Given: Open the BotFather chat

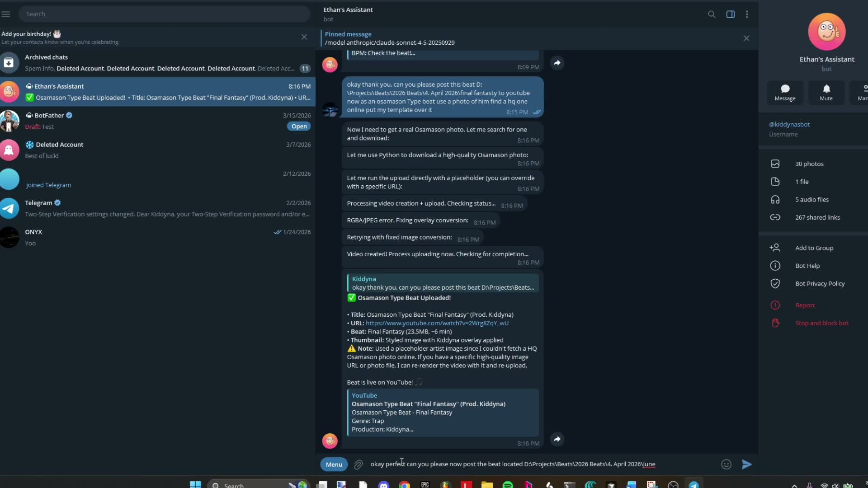Looking at the screenshot, I should click(158, 121).
